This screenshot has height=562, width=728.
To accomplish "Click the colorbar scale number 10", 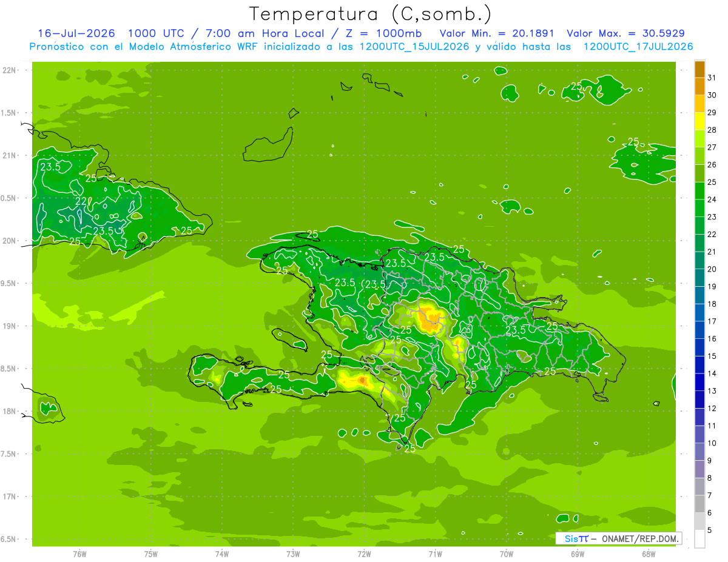I will pos(712,443).
